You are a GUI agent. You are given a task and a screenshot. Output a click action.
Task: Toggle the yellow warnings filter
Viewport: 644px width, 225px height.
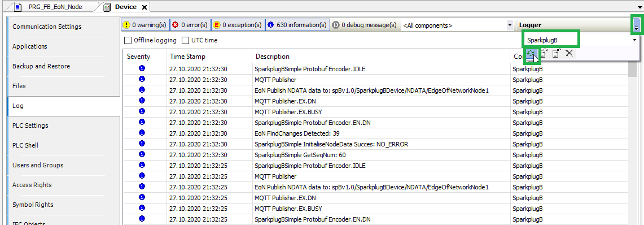(x=145, y=25)
